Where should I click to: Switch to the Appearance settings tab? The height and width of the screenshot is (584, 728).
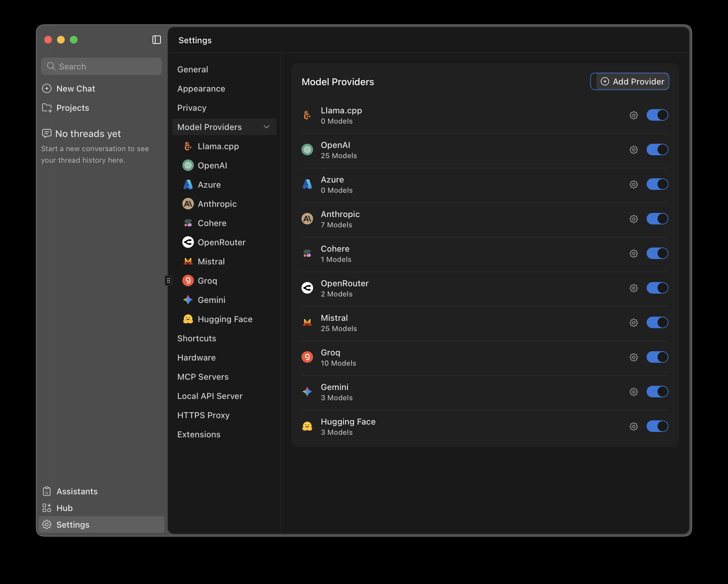coord(201,88)
